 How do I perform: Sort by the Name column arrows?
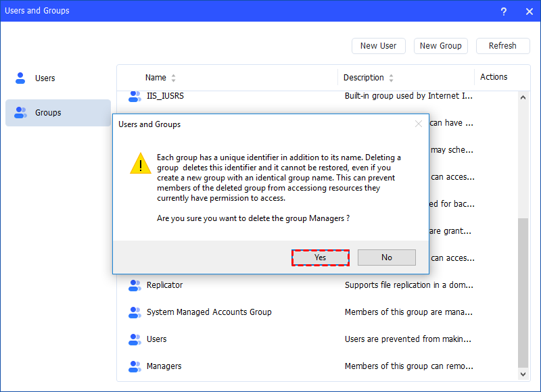[x=174, y=78]
